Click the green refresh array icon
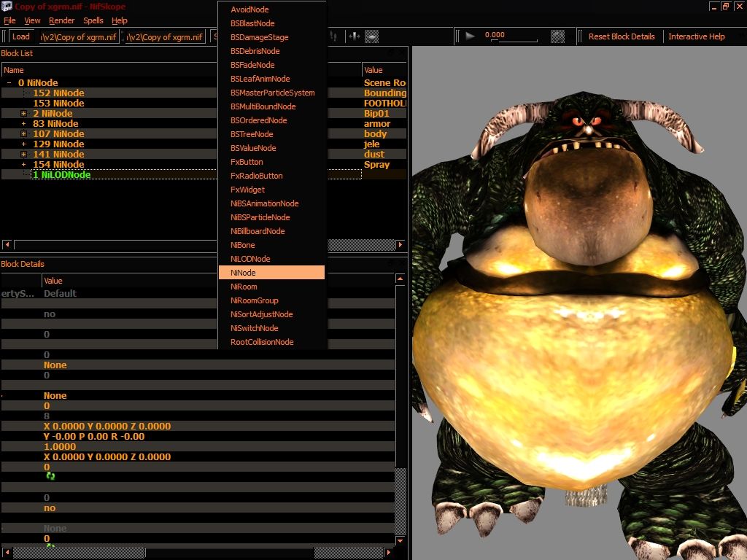Viewport: 747px width, 560px height. 50,476
